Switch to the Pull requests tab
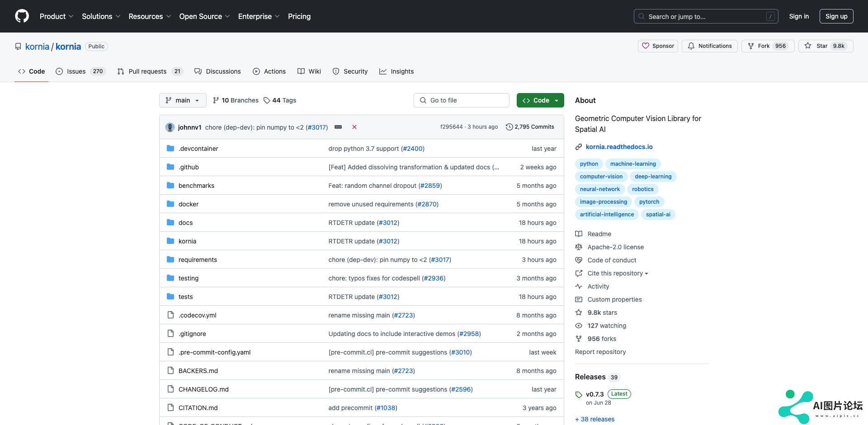This screenshot has width=868, height=425. (x=150, y=71)
